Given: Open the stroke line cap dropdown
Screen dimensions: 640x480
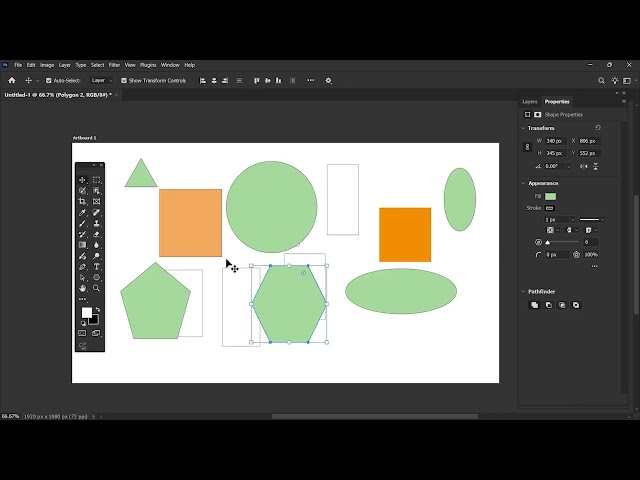Looking at the screenshot, I should tap(571, 230).
